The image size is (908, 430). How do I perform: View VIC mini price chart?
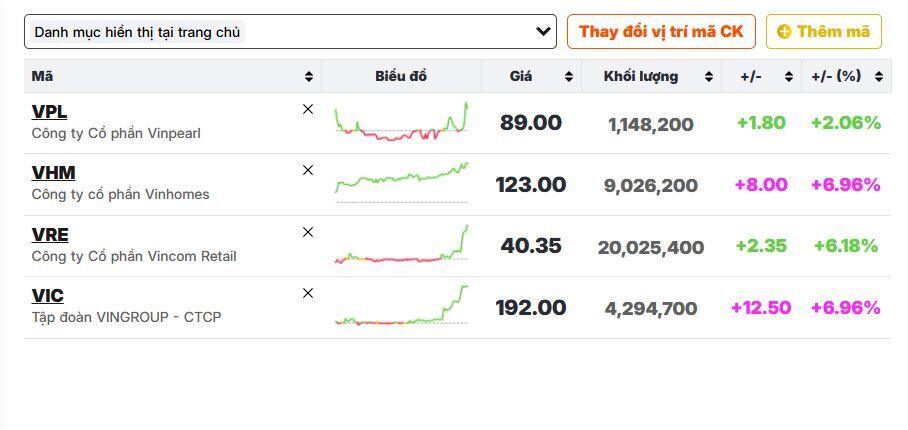401,304
